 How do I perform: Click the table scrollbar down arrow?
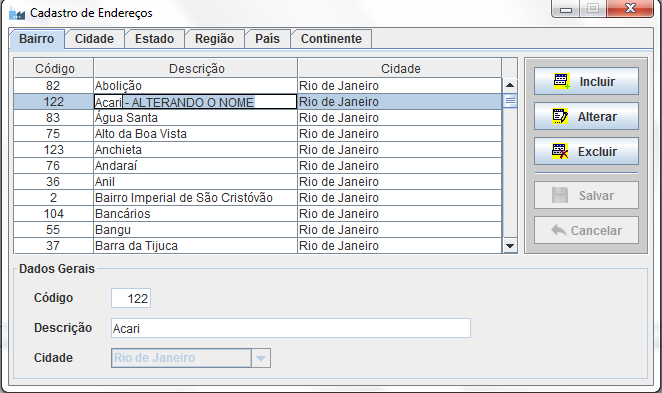click(x=510, y=246)
